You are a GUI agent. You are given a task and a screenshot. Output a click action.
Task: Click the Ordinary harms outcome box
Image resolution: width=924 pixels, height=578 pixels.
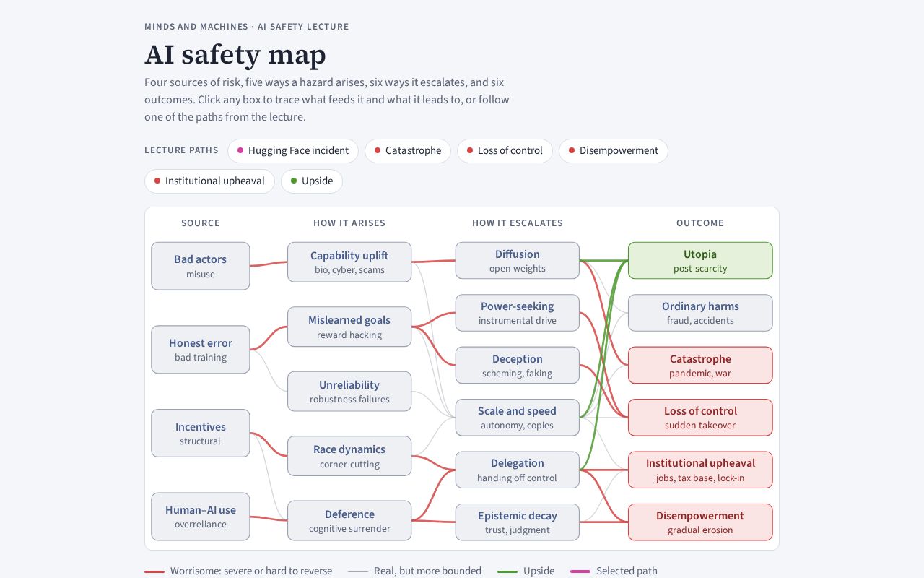(x=700, y=313)
